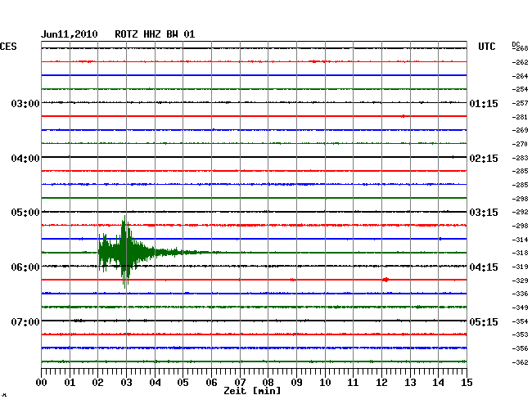Image resolution: width=532 pixels, height=404 pixels.
Task: Select the DC offset value -319
Action: (520, 267)
